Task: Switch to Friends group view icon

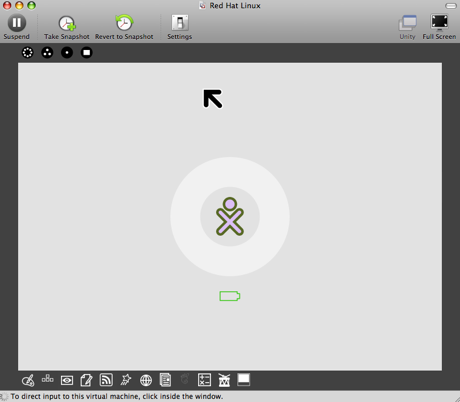Action: pyautogui.click(x=47, y=52)
